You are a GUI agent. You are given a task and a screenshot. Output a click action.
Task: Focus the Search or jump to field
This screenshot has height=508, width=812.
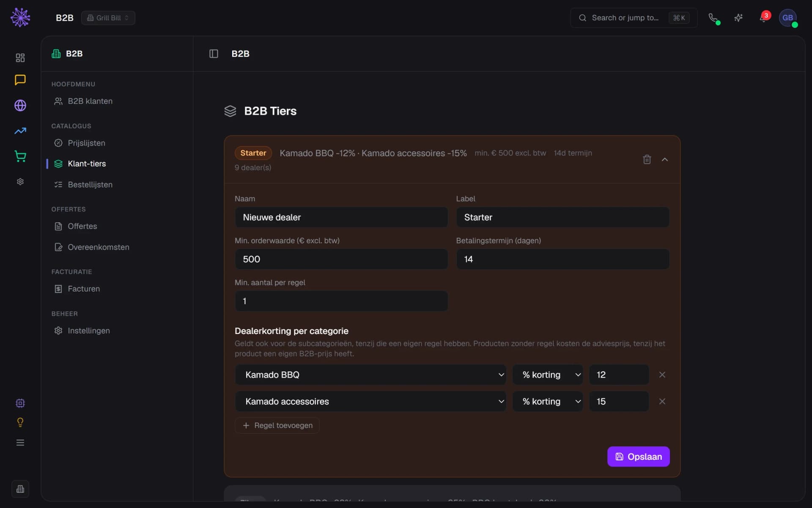[x=634, y=18]
